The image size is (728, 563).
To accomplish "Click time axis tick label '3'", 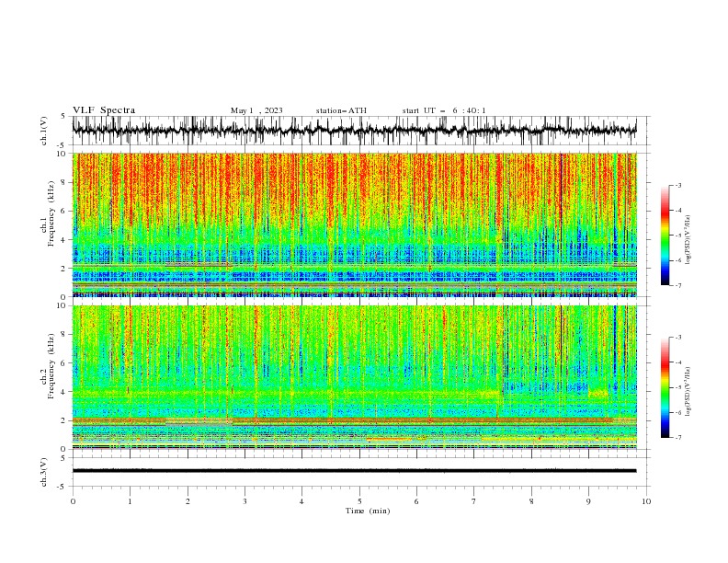I will tap(245, 501).
